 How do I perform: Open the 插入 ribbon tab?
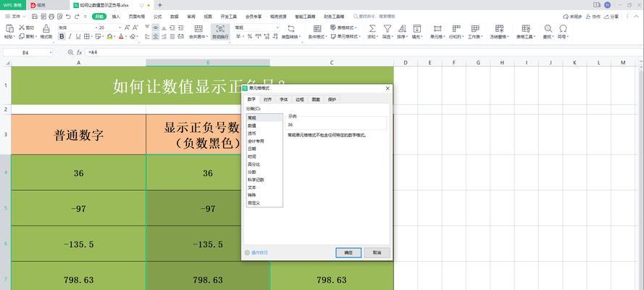(116, 16)
